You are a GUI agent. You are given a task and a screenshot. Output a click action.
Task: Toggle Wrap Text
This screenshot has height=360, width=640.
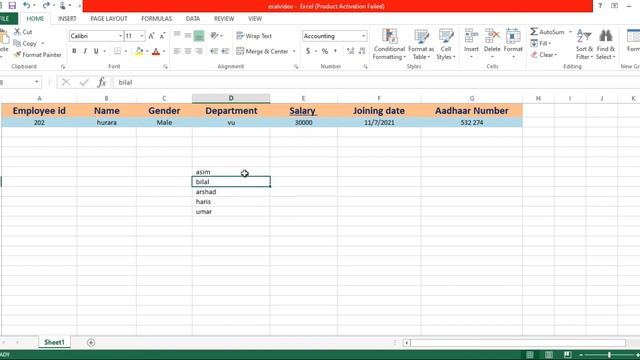(254, 36)
